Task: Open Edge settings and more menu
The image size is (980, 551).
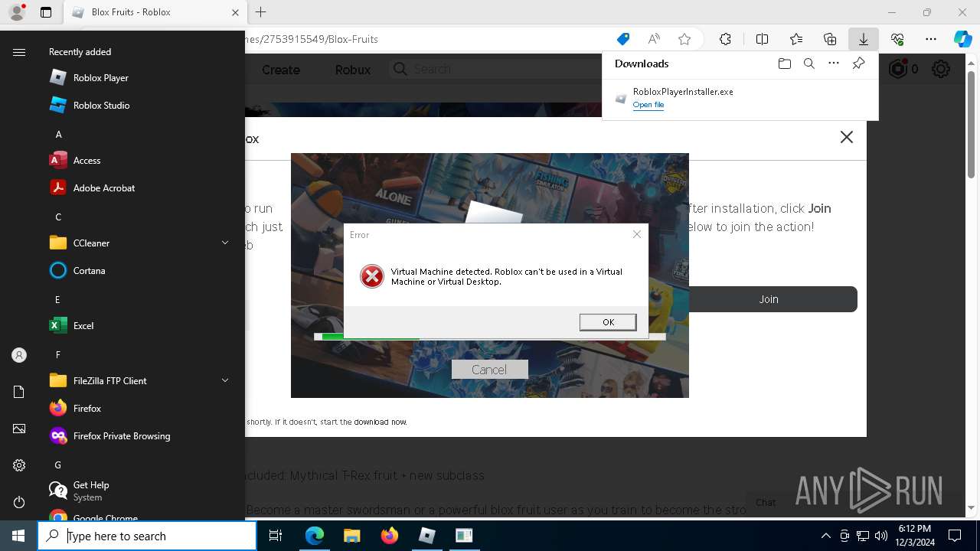Action: pos(931,39)
